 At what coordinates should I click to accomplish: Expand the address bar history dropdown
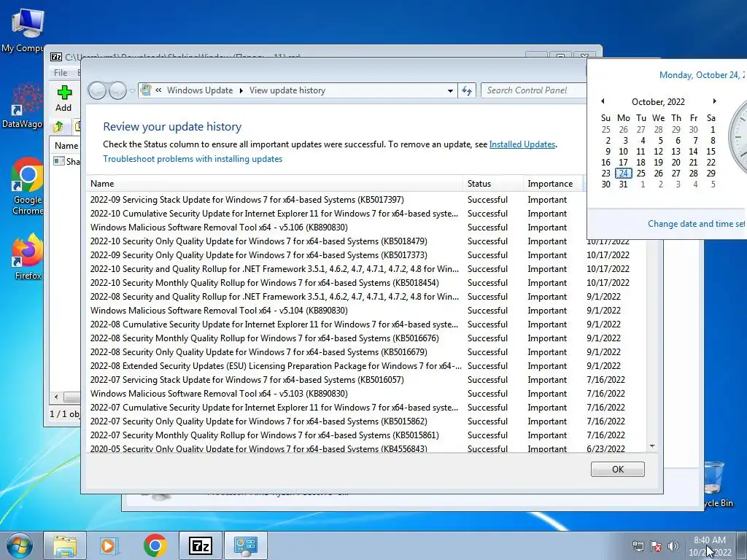point(449,90)
